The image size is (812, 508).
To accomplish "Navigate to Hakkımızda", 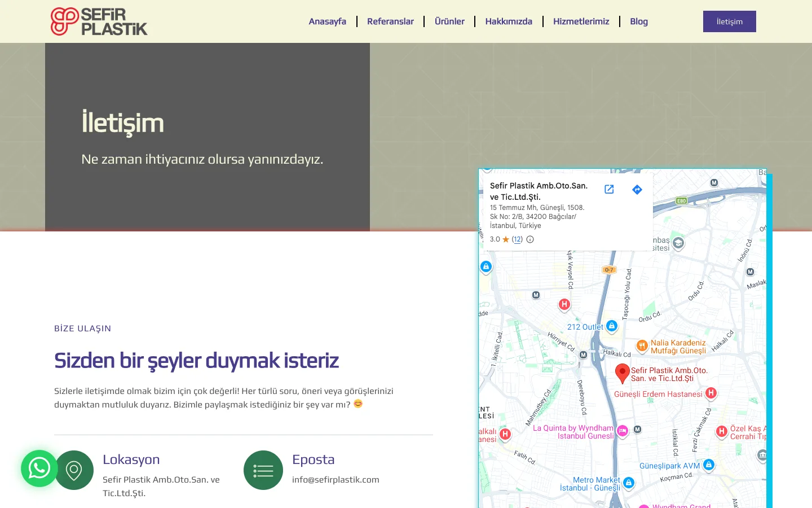I will coord(509,21).
